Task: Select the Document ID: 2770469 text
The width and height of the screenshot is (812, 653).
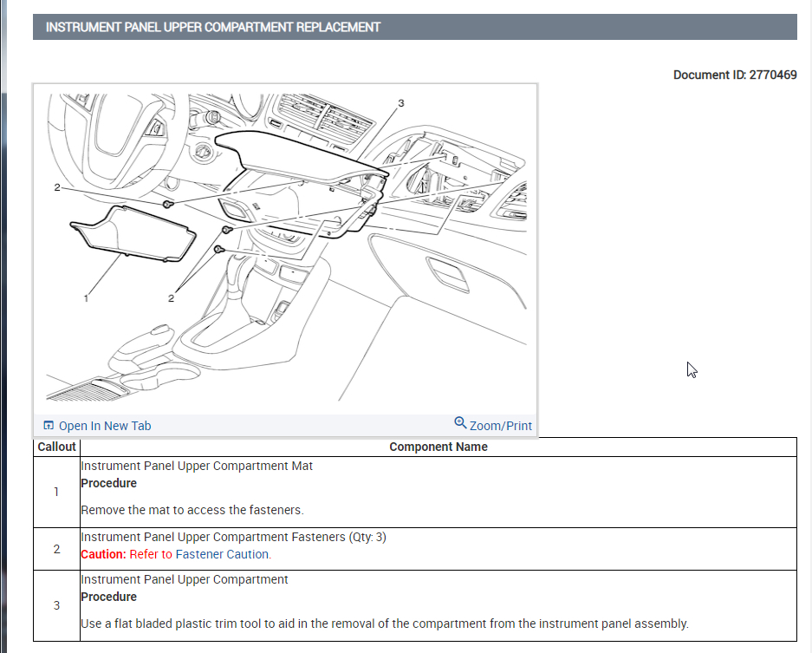Action: [x=735, y=75]
